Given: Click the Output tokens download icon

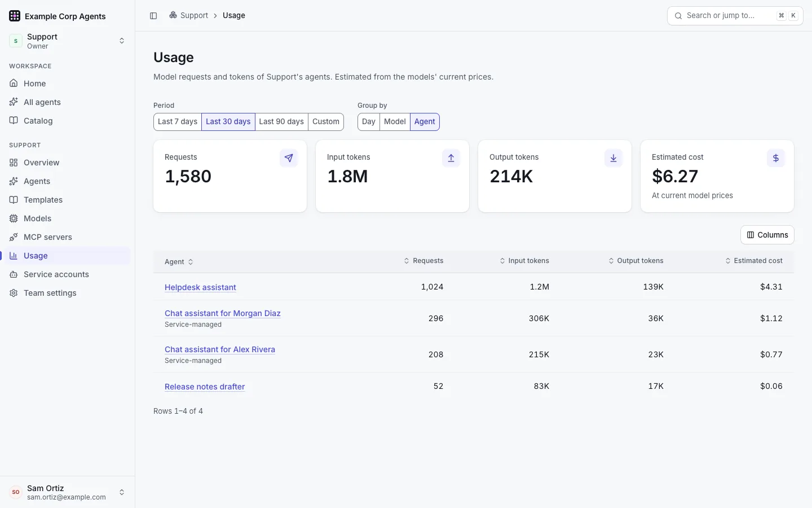Looking at the screenshot, I should (x=614, y=158).
